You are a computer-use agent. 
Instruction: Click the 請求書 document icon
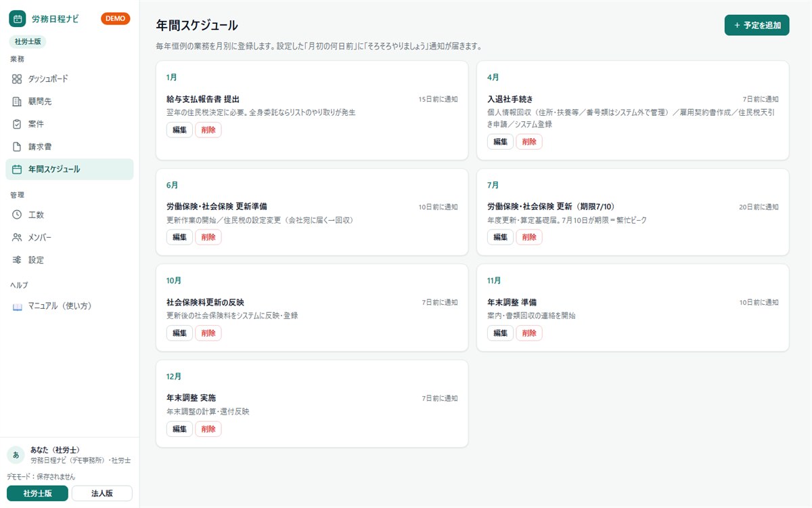[17, 147]
